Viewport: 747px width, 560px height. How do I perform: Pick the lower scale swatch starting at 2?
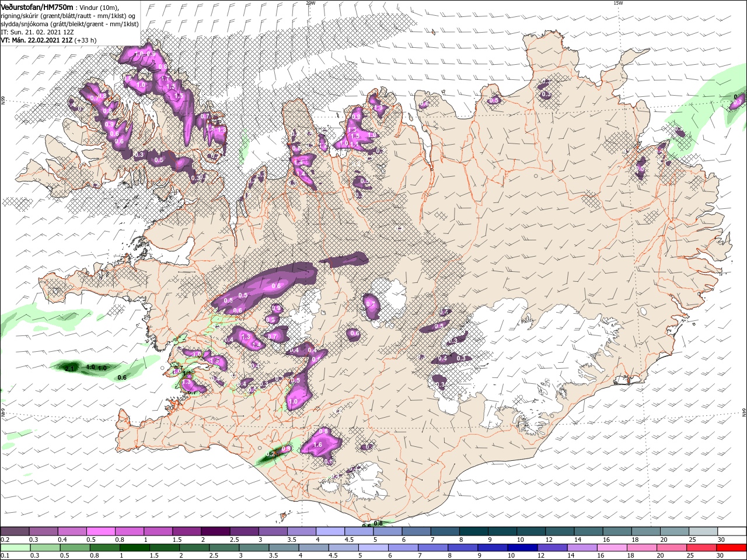(194, 548)
